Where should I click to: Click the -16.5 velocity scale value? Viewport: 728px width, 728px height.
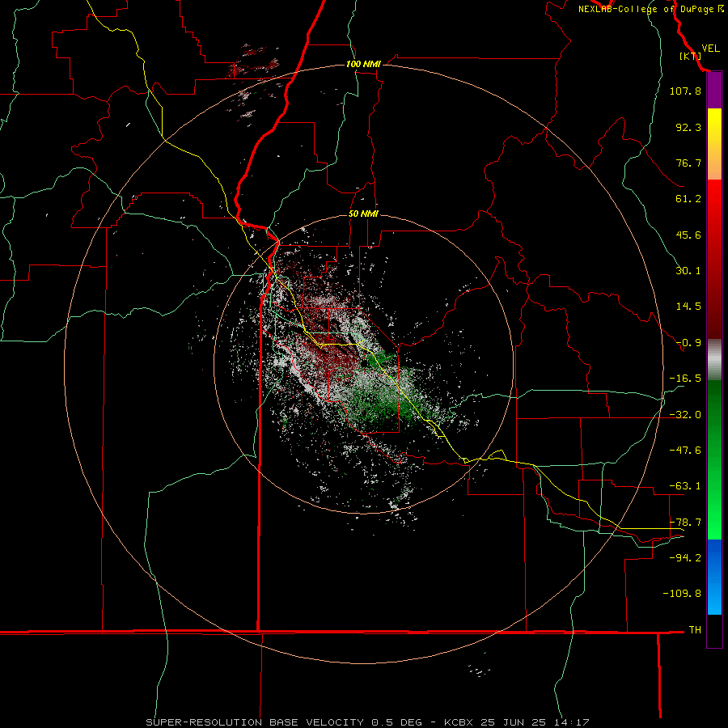pyautogui.click(x=685, y=379)
